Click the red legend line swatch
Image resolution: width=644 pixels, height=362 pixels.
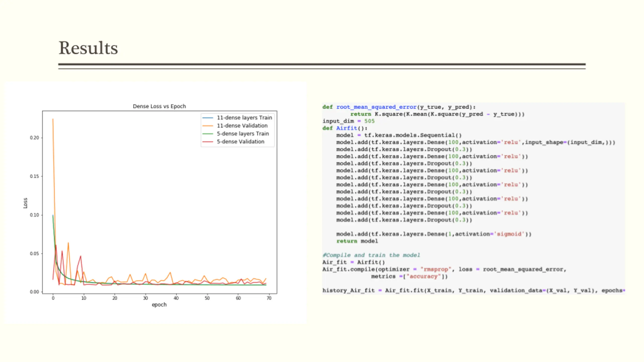[x=208, y=142]
